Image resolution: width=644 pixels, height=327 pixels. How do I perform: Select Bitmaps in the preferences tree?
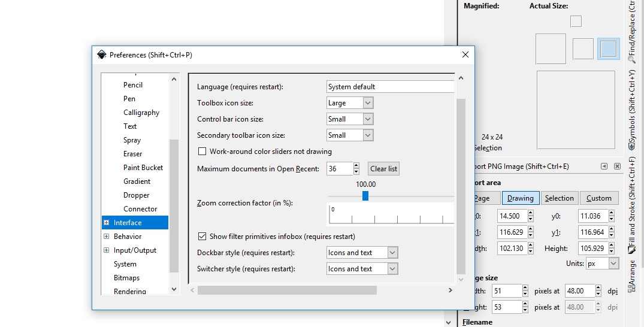tap(126, 278)
